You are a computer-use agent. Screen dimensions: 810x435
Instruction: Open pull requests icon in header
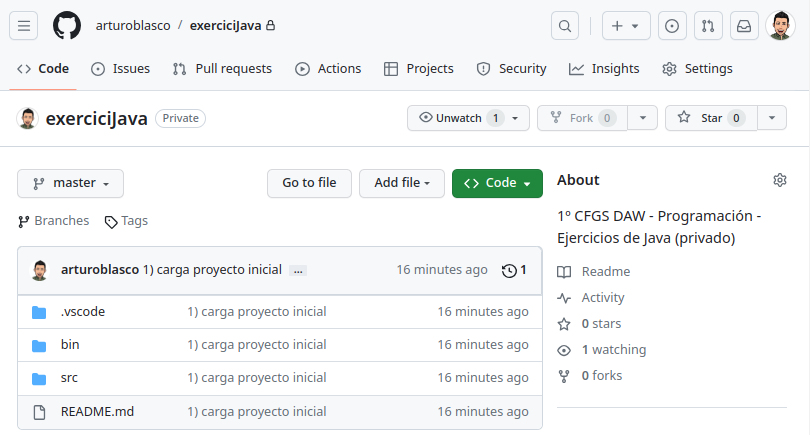click(x=708, y=26)
